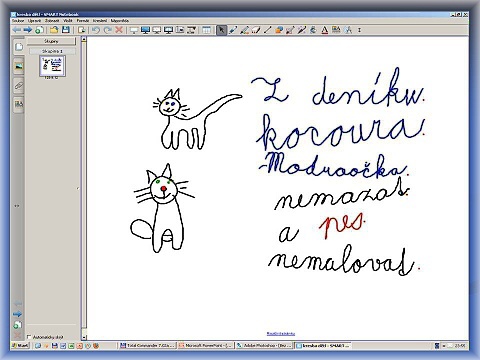Click the blue link at the page bottom
This screenshot has height=360, width=480.
pos(281,333)
